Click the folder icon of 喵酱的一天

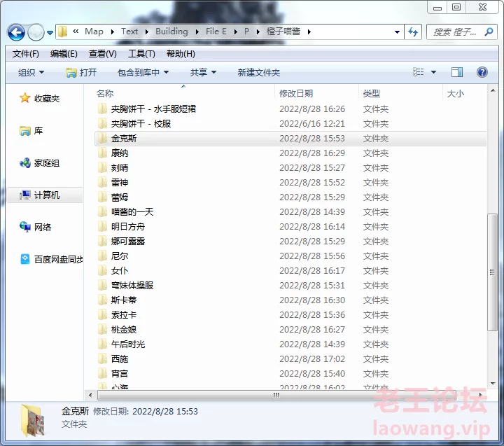coord(102,212)
